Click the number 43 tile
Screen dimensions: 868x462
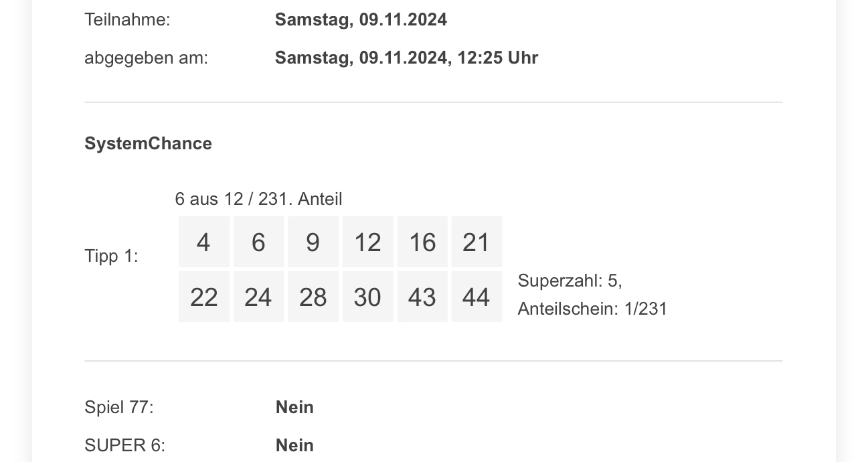pos(422,297)
